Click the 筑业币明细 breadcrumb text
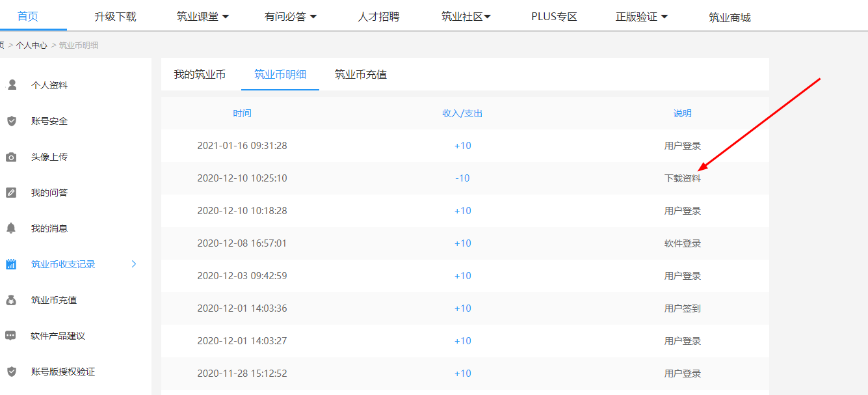Viewport: 868px width, 395px height. coord(79,46)
